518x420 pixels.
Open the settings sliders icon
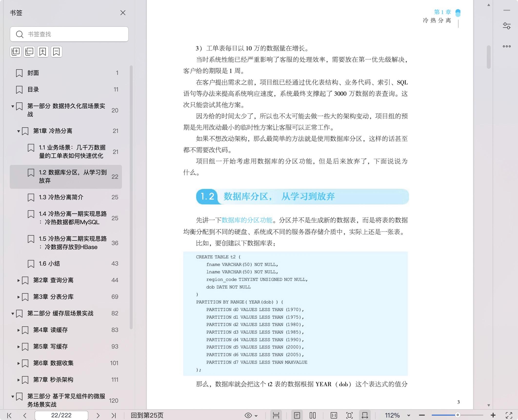507,26
